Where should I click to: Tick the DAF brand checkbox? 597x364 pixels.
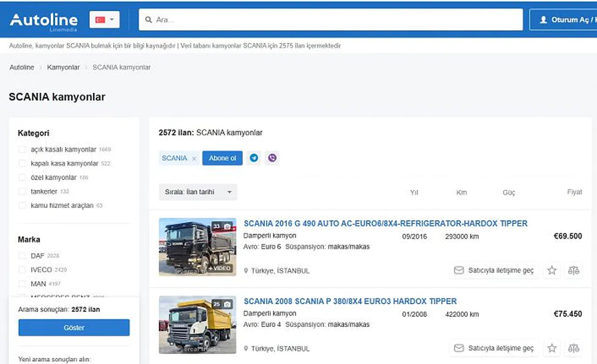[22, 256]
